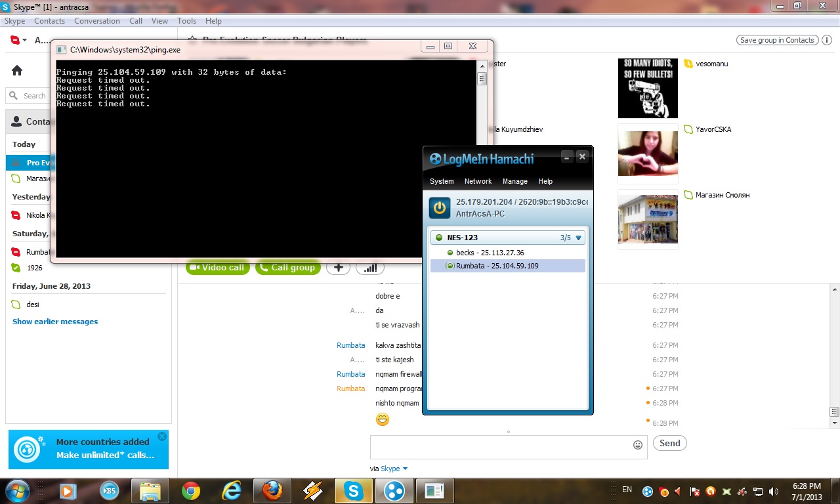Viewport: 840px width, 504px height.
Task: Click chat scrollbar down arrow
Action: [834, 423]
